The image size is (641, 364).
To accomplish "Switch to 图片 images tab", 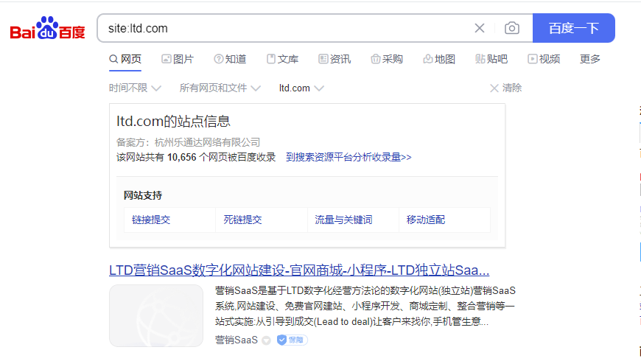I will [x=178, y=59].
